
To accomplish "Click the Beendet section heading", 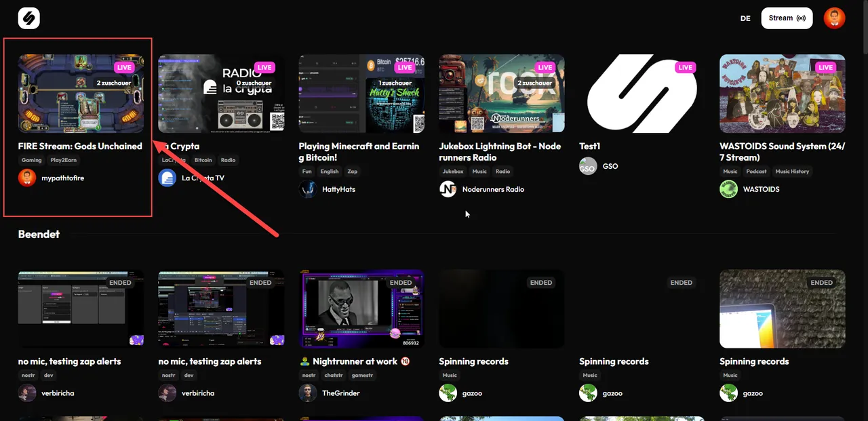I will point(39,234).
